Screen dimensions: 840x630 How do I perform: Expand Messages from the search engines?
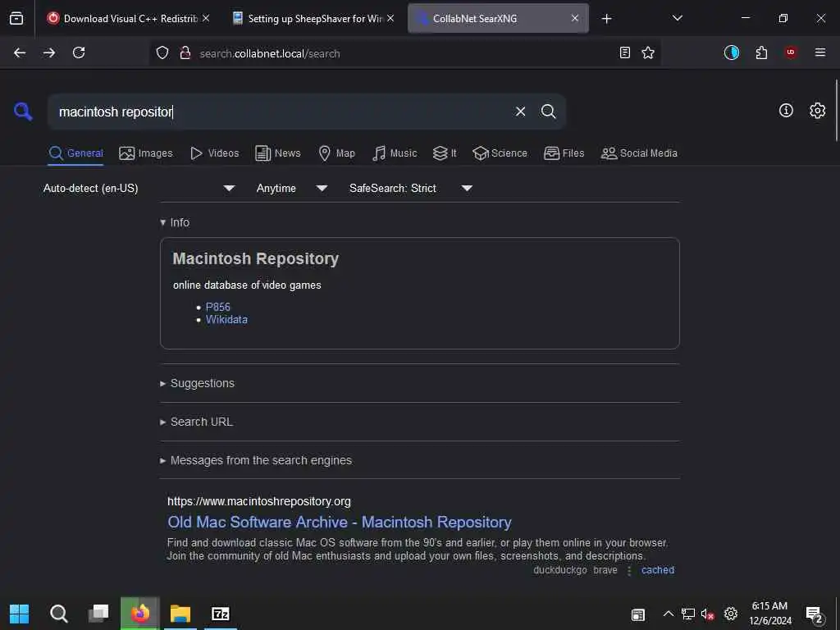click(256, 460)
